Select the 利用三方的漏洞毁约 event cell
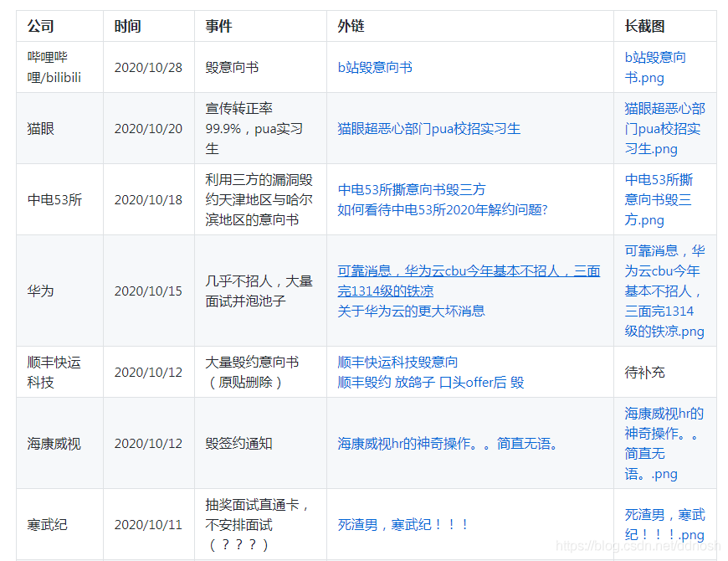 259,199
